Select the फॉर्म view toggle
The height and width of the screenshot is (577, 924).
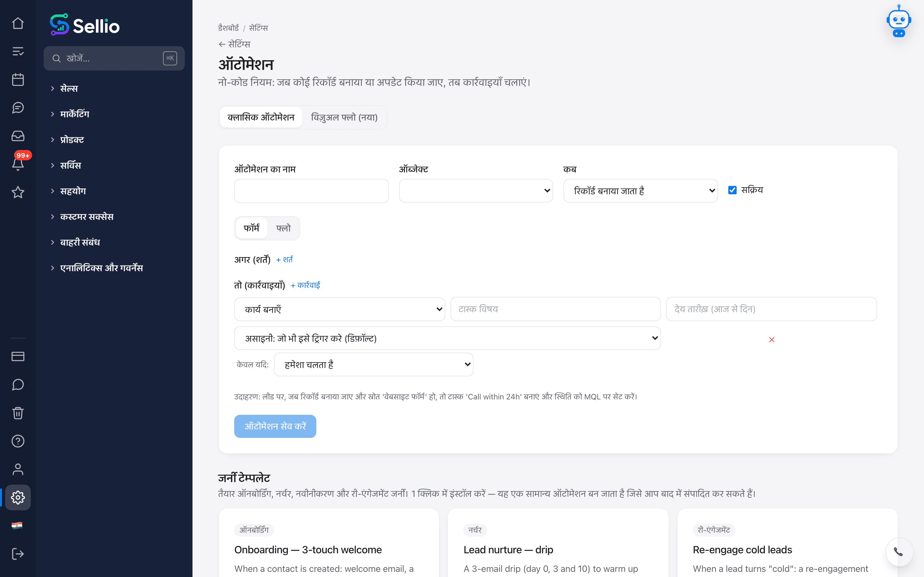click(x=252, y=228)
